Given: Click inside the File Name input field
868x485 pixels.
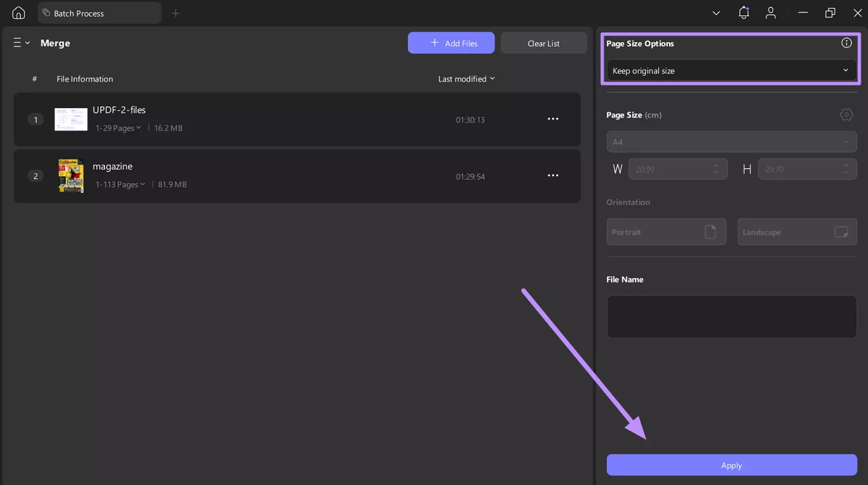Looking at the screenshot, I should tap(731, 316).
